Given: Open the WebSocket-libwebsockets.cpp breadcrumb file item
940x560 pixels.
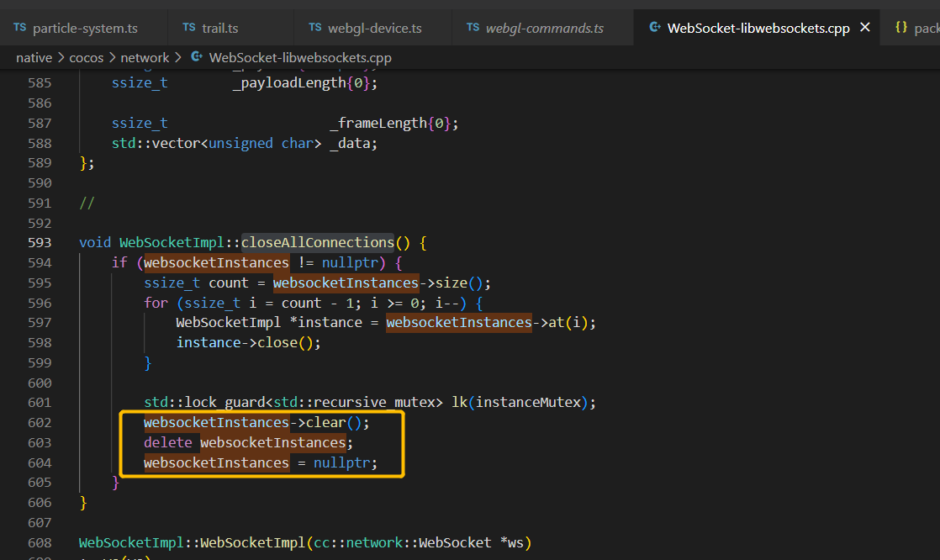Looking at the screenshot, I should [x=300, y=57].
